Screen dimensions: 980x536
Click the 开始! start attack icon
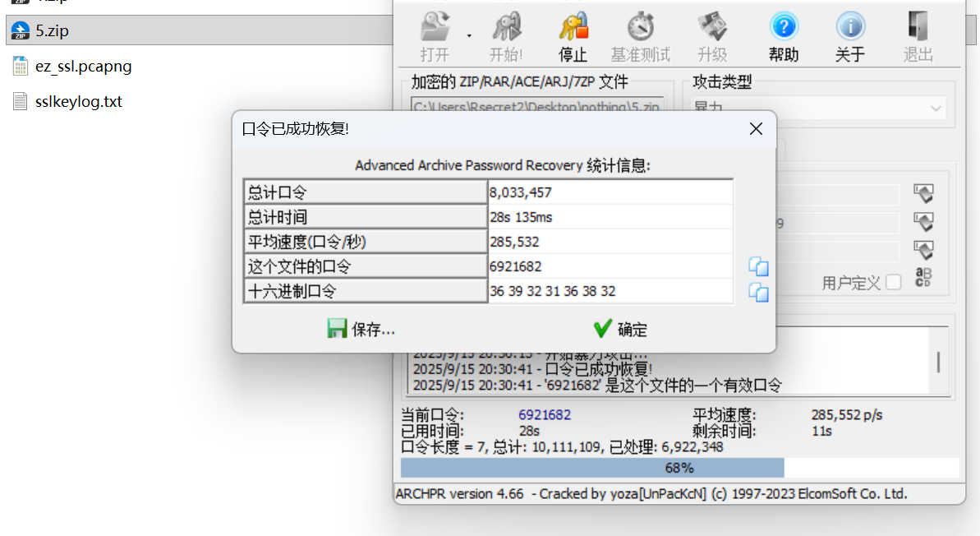506,37
